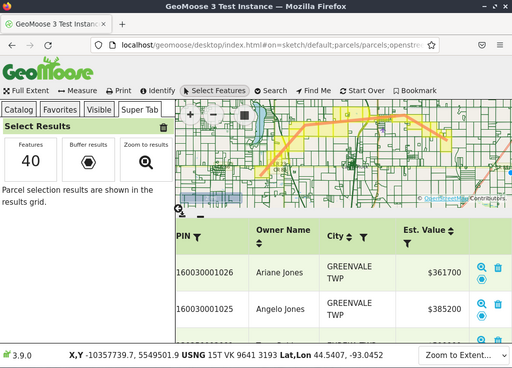Click Start Over in toolbar
512x368 pixels.
362,91
